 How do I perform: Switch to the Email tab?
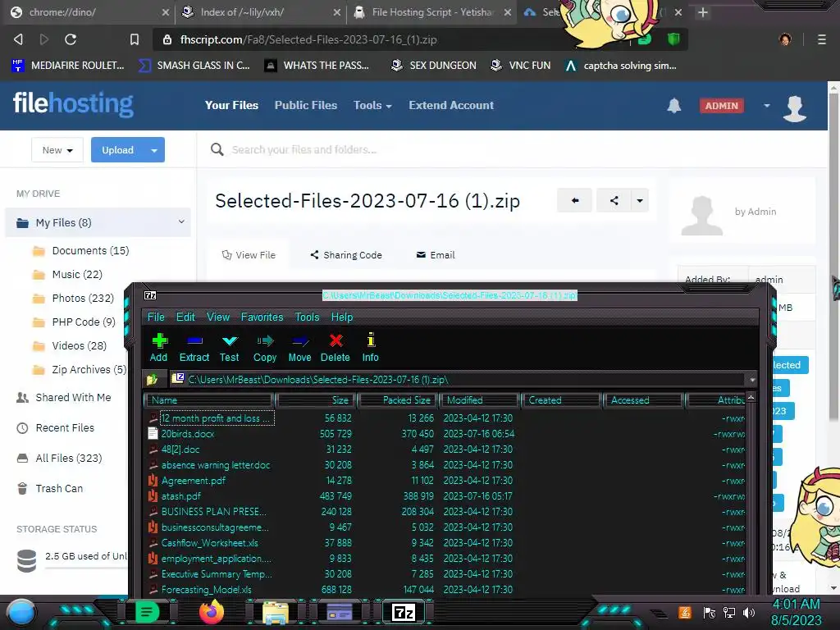point(436,255)
